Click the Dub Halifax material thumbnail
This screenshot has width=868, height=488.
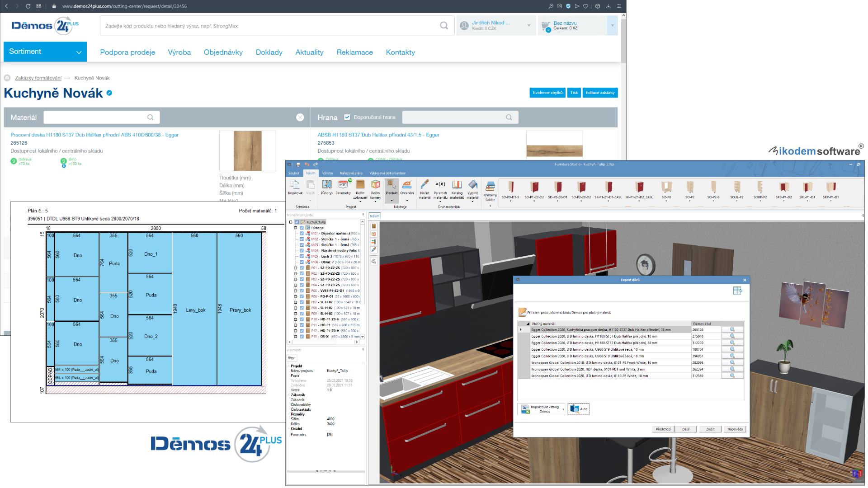click(247, 151)
